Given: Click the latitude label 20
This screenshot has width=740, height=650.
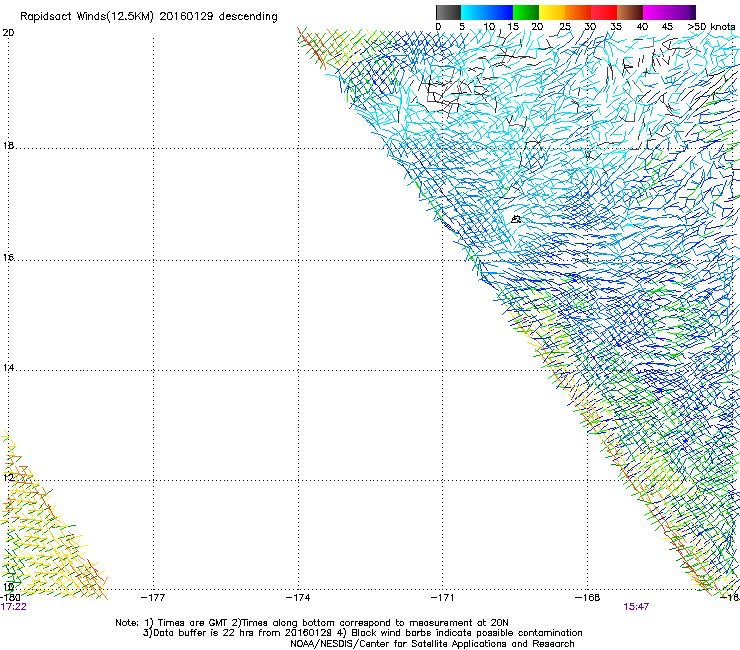Looking at the screenshot, I should (x=8, y=33).
